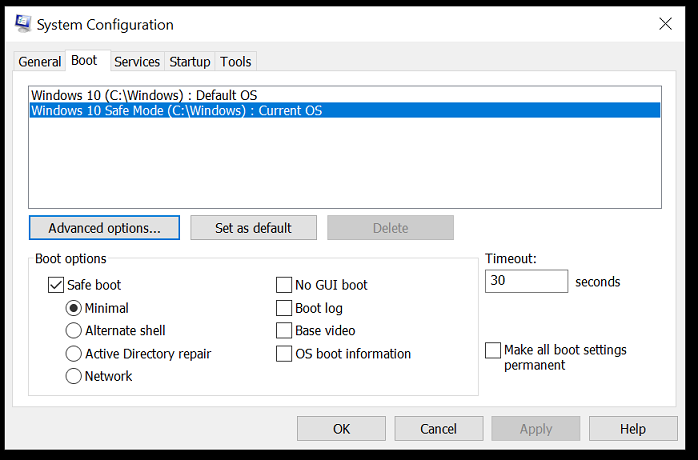Close the System Configuration window
698x460 pixels.
[x=665, y=24]
